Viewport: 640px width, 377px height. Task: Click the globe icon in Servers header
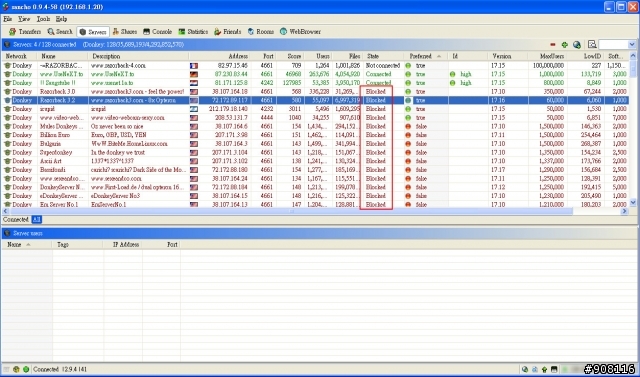point(577,45)
